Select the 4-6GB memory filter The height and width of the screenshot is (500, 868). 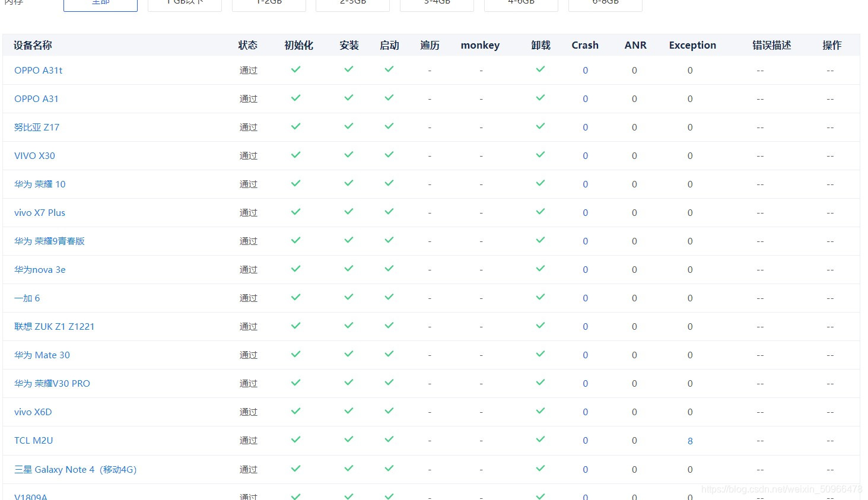click(x=521, y=3)
